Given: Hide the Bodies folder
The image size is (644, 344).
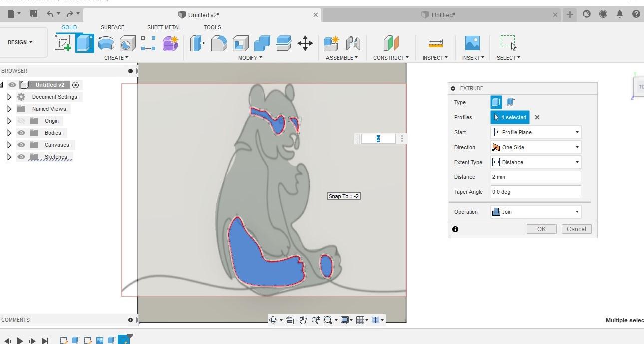Looking at the screenshot, I should click(21, 133).
